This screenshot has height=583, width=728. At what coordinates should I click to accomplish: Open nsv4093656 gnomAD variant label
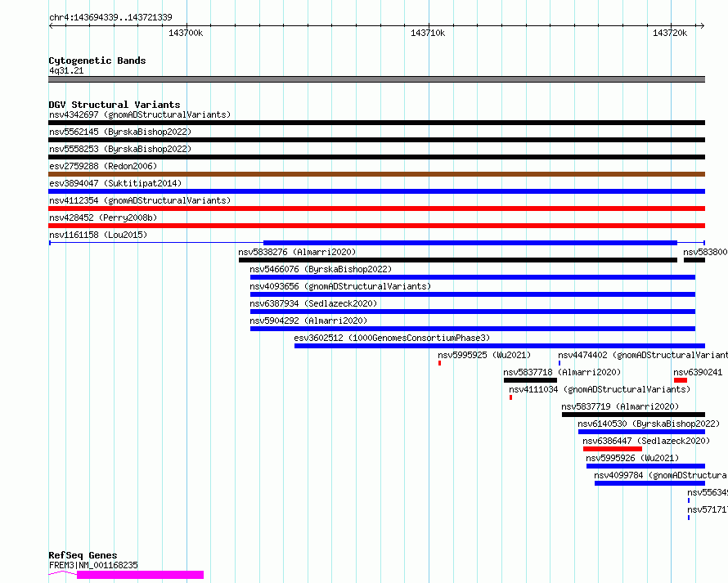[340, 286]
